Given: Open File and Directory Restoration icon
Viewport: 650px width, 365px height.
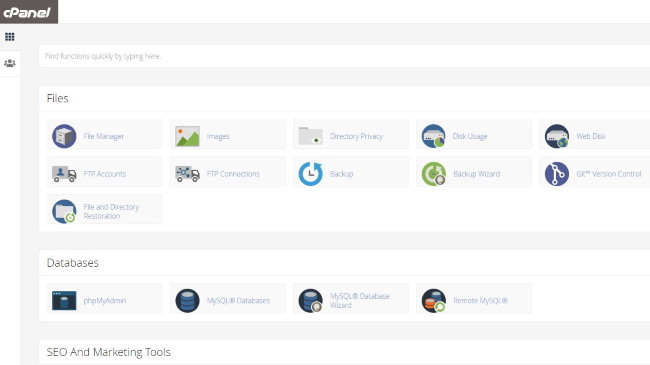Looking at the screenshot, I should pos(64,212).
